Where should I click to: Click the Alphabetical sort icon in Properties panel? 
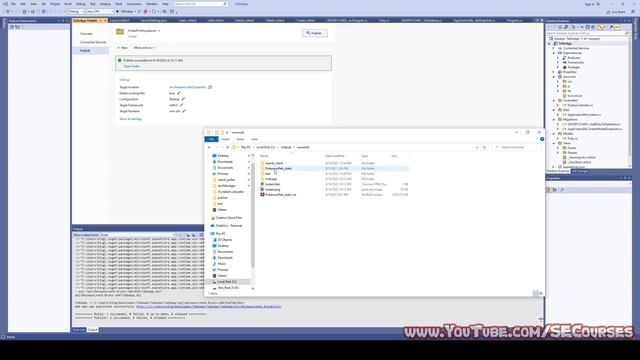point(555,190)
